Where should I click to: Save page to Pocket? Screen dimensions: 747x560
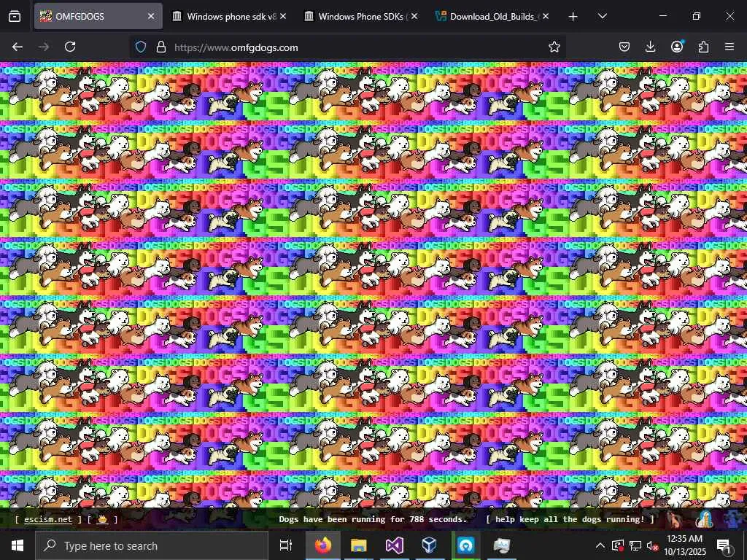pos(624,47)
